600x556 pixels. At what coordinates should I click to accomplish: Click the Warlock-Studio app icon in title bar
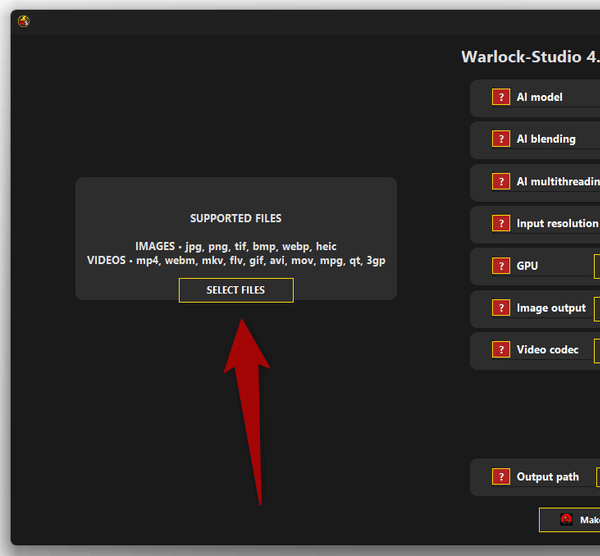pos(24,21)
